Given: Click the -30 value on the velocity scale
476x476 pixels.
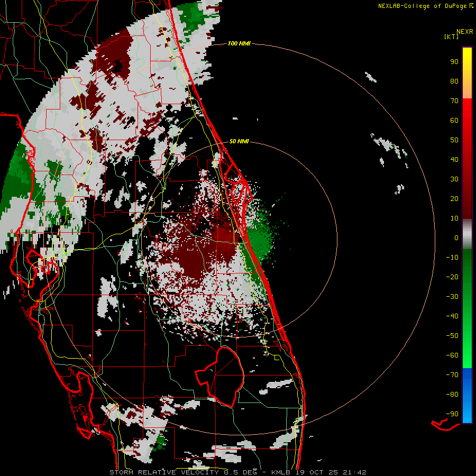Looking at the screenshot, I should [x=452, y=297].
